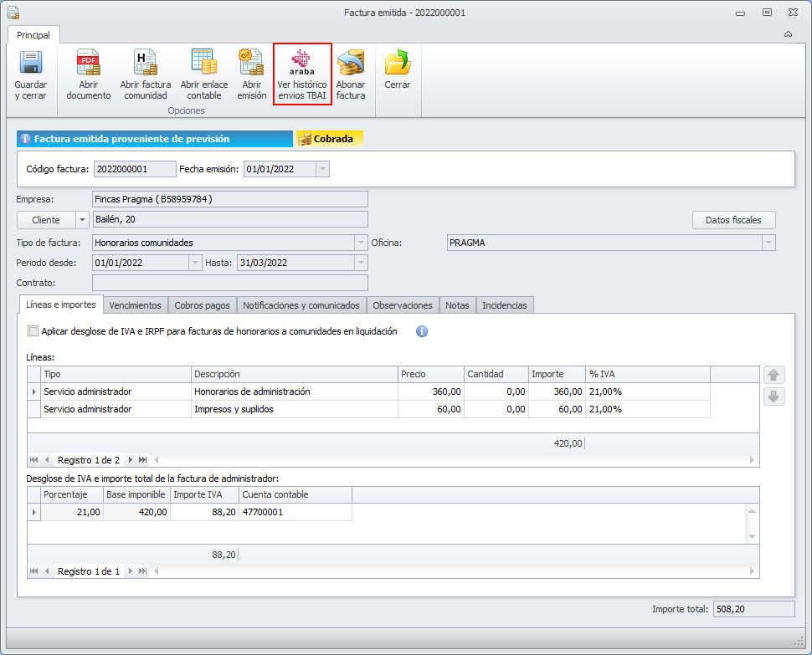
Task: Click Abrir factura comunidad icon
Action: [146, 64]
